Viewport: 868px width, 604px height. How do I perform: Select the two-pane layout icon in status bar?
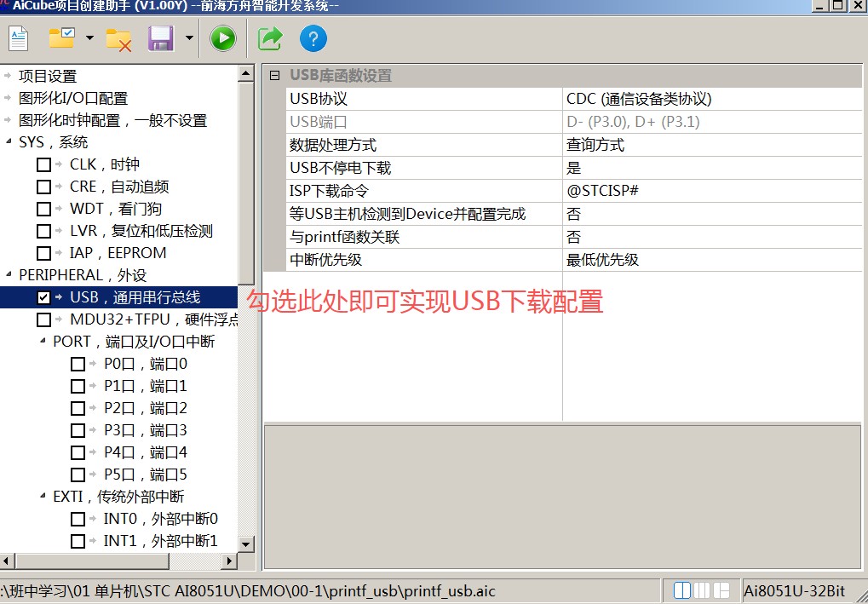click(x=681, y=589)
